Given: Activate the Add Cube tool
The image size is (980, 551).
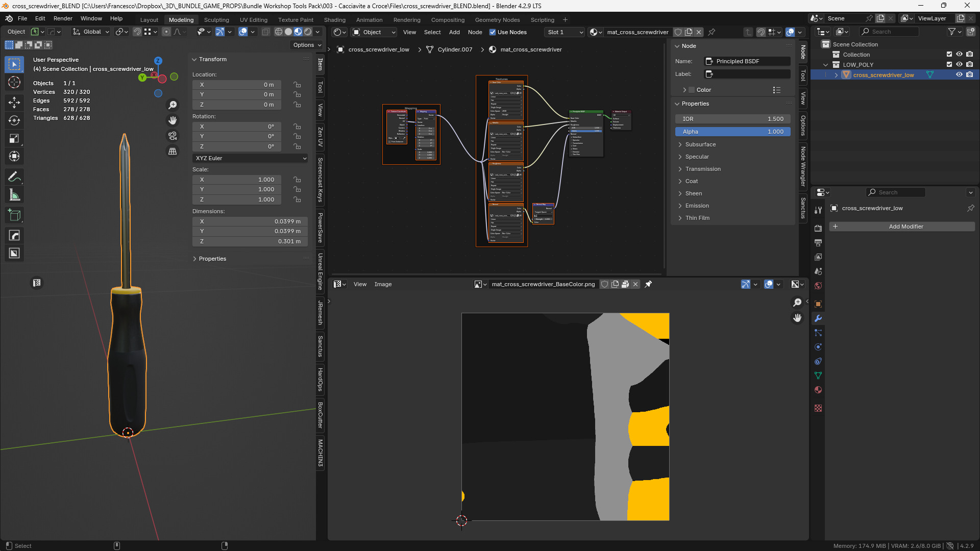Looking at the screenshot, I should 14,215.
